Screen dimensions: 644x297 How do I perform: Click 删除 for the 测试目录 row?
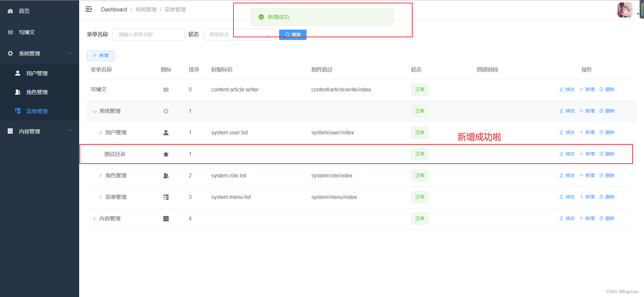point(607,154)
